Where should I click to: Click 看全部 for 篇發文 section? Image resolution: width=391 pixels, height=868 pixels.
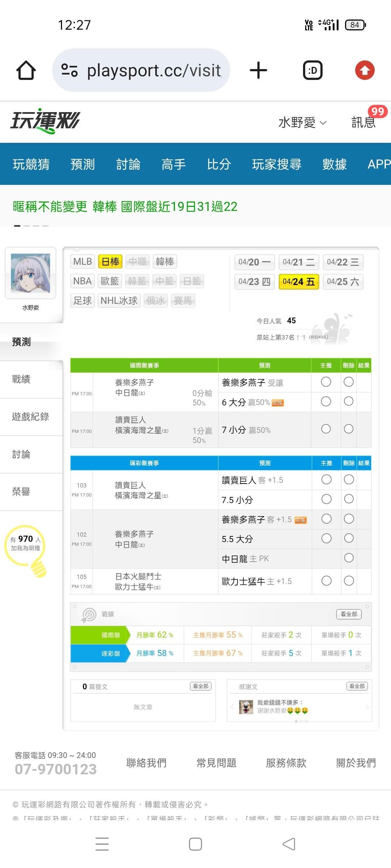coord(201,686)
